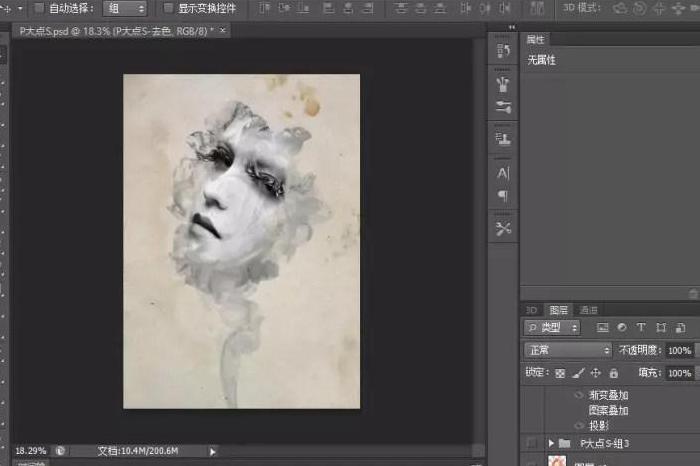Open the History panel icon
Screen dimensions: 700x466
click(503, 51)
